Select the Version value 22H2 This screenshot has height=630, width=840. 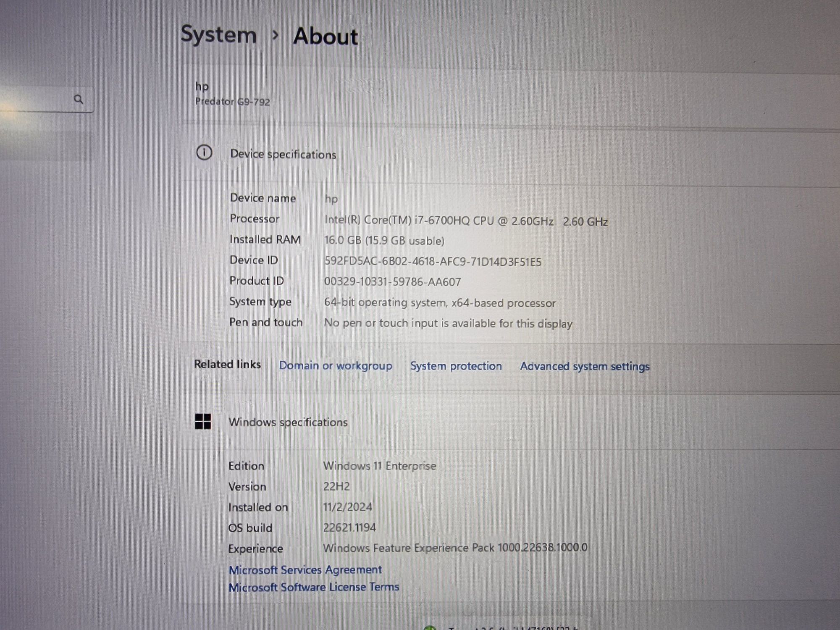(x=336, y=486)
